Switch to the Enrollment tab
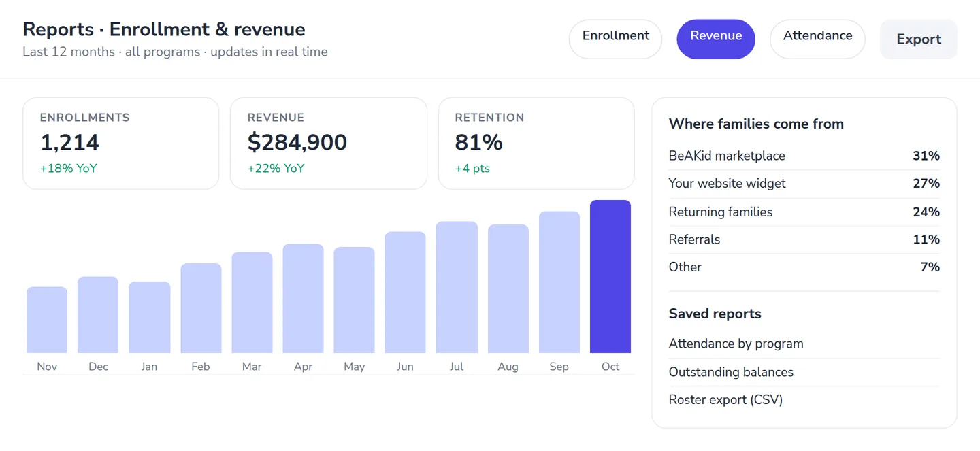The image size is (980, 451). (615, 39)
